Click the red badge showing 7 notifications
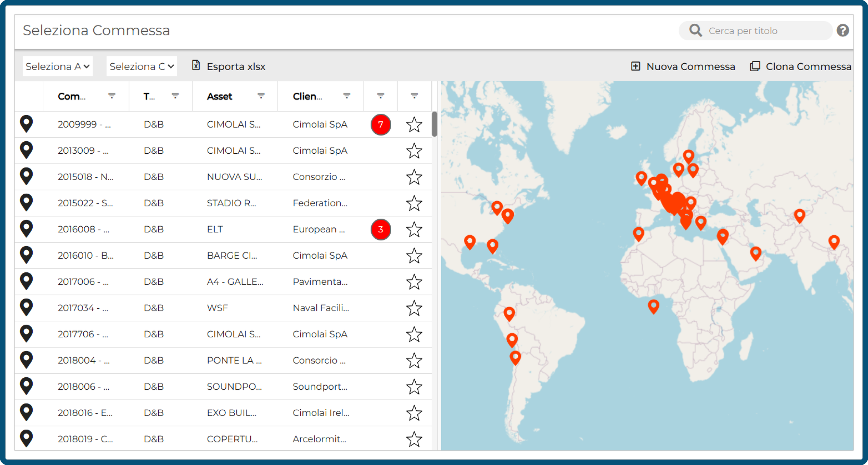 pos(381,124)
